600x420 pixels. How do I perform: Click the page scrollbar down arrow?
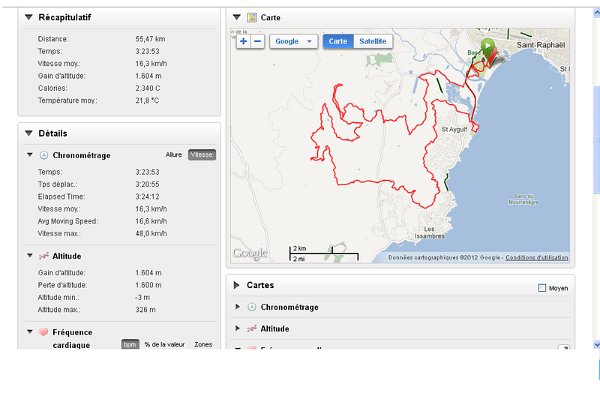596,345
